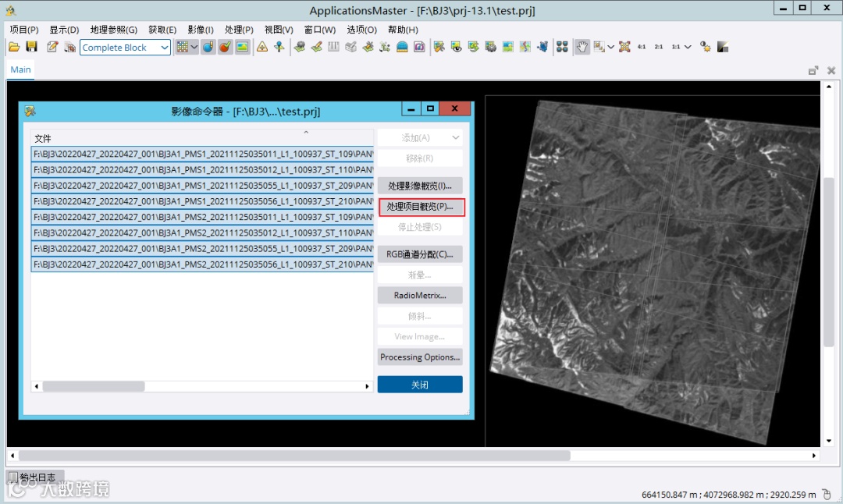Screen dimensions: 843x504
Task: Click the 关闭 button in dialog
Action: (420, 385)
